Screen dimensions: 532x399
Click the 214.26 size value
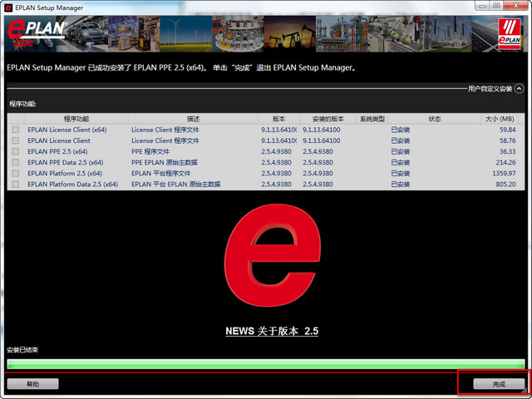click(x=505, y=162)
